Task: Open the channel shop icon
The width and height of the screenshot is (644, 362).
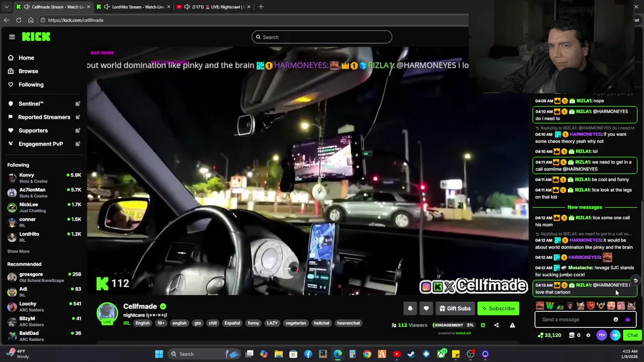Action: 572,335
